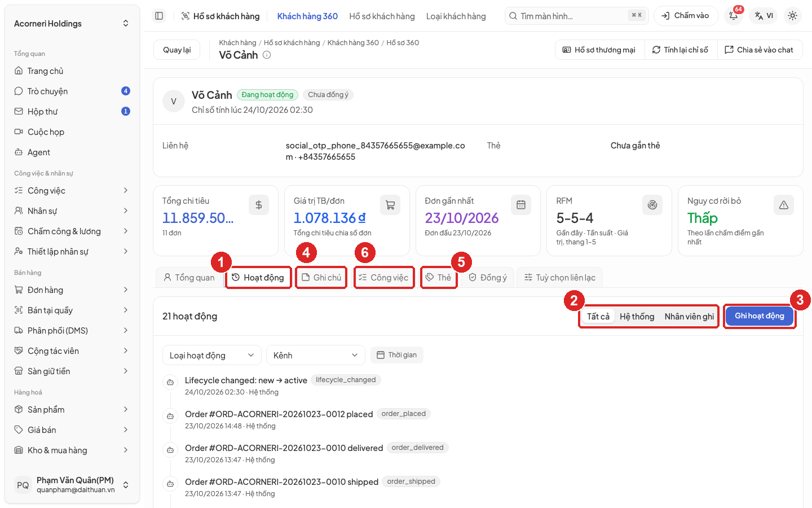Open Thời gian date filter
The image size is (812, 508).
396,355
